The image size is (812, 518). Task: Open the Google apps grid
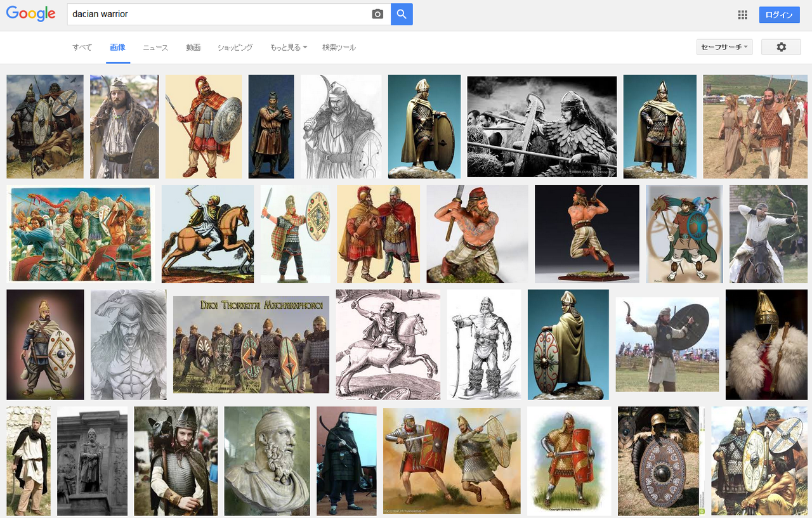coord(743,15)
